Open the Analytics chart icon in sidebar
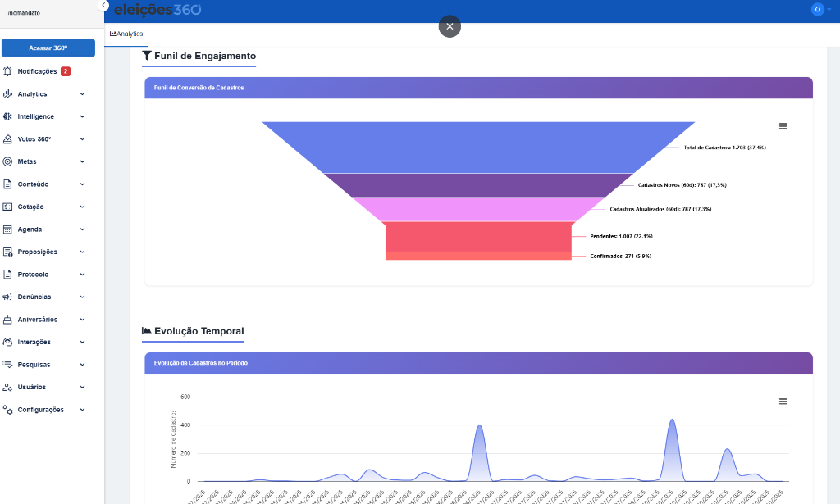The width and height of the screenshot is (840, 504). click(x=10, y=93)
